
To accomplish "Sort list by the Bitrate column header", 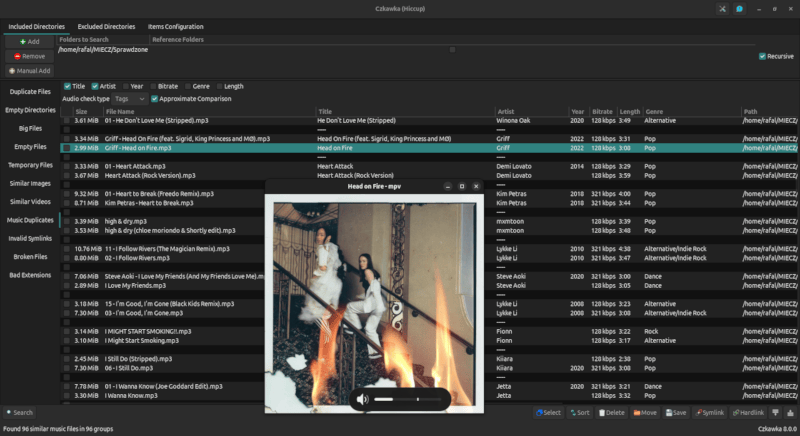I will [601, 111].
